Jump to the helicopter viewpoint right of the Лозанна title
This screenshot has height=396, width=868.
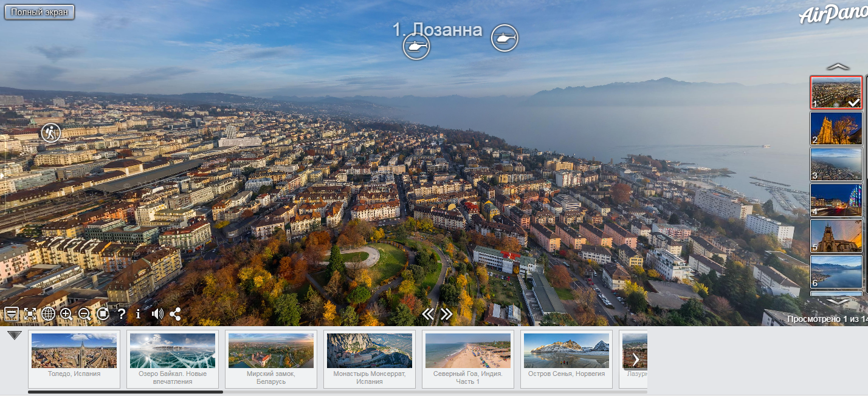[505, 38]
